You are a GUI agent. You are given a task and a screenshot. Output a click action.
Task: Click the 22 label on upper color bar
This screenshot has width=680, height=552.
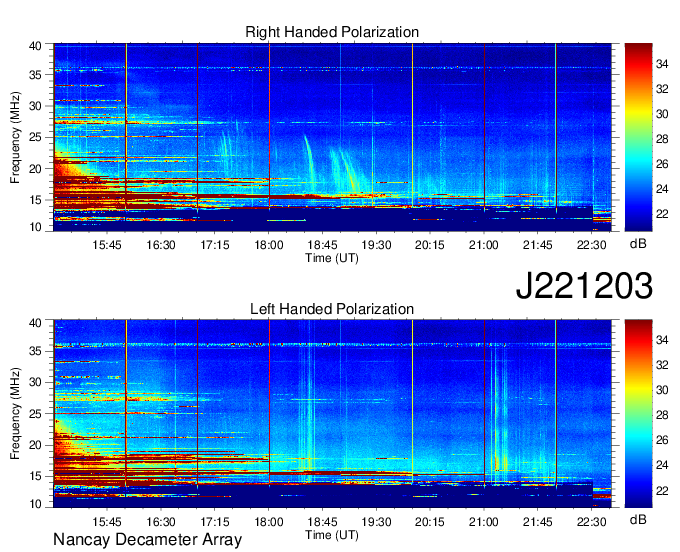[x=662, y=214]
